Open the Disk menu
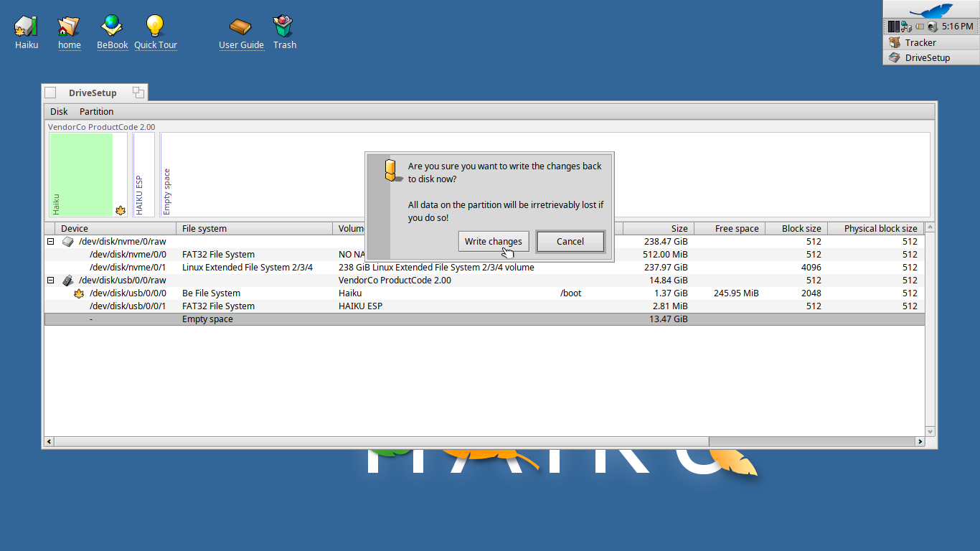Screen dimensions: 980x551 pos(59,112)
